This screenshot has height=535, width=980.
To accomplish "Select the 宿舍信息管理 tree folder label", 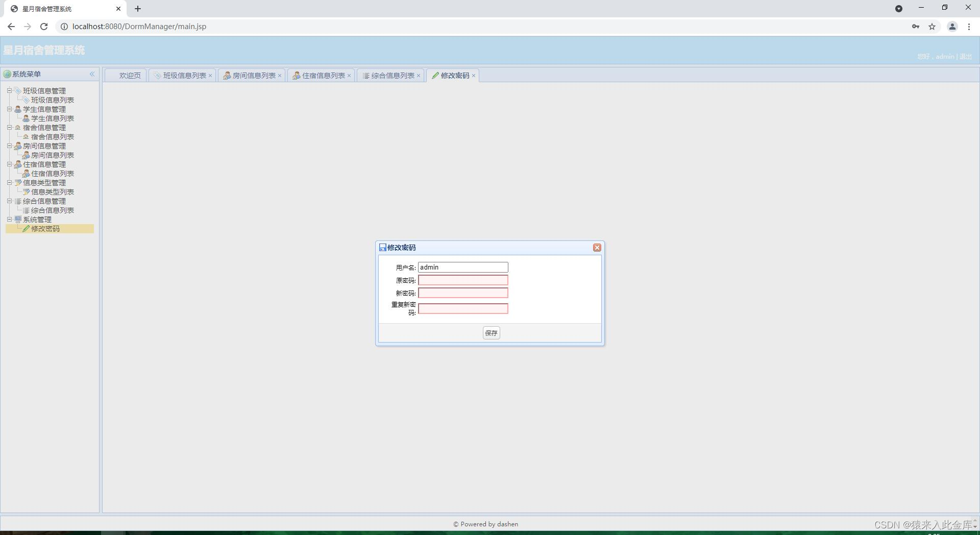I will (x=44, y=128).
